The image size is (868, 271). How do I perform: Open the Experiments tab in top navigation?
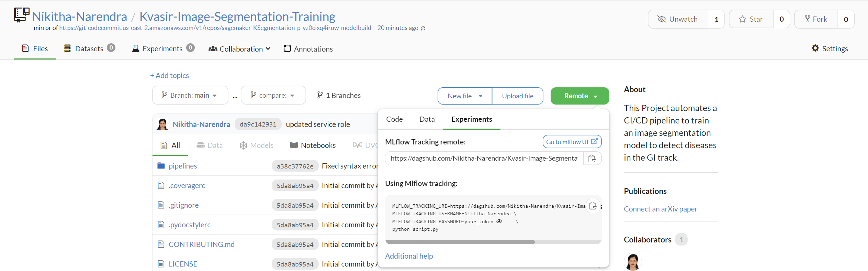164,48
